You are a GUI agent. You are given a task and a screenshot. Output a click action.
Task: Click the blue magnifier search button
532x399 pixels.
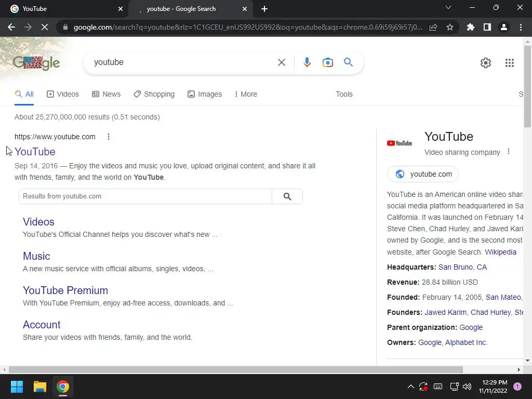pyautogui.click(x=348, y=62)
